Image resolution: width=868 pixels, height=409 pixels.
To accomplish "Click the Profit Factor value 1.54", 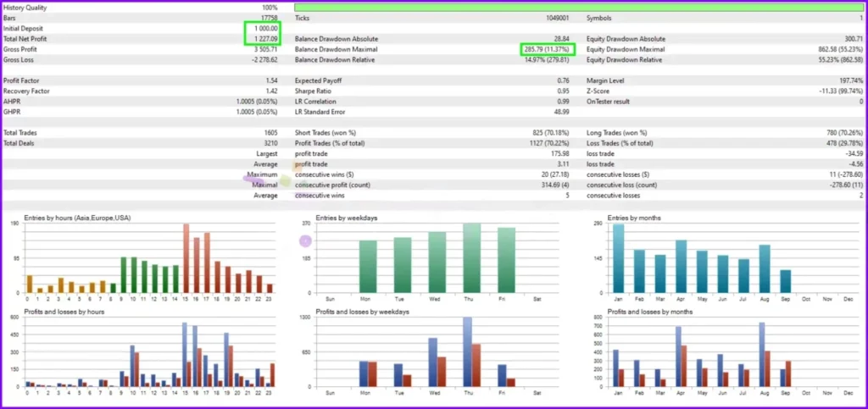I will click(270, 81).
